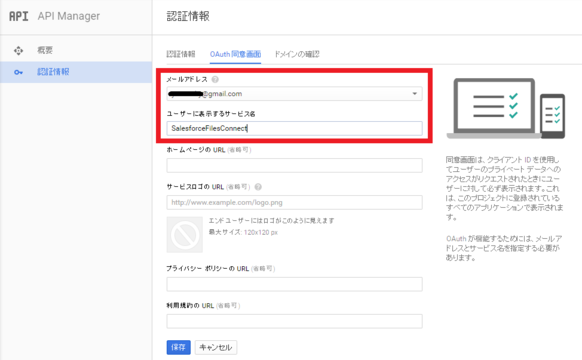Click the キャンセル button
582x360 pixels.
(216, 347)
